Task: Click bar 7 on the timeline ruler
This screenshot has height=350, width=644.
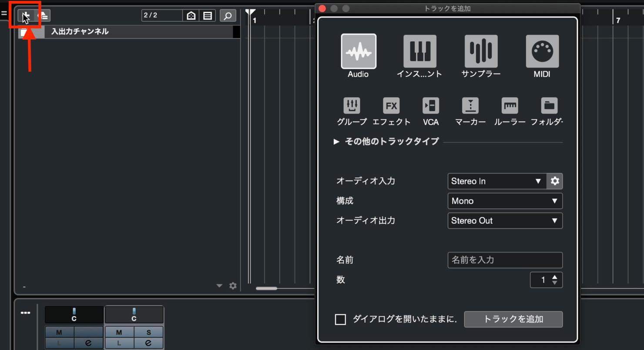Action: [618, 20]
